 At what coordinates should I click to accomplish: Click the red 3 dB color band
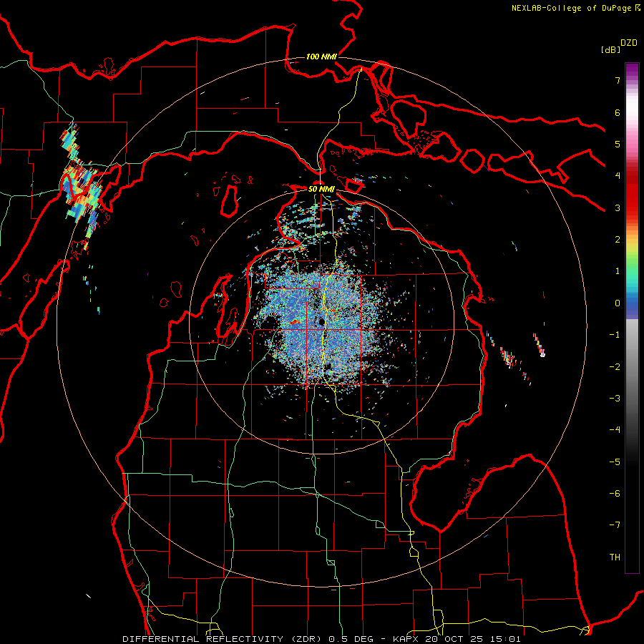632,205
